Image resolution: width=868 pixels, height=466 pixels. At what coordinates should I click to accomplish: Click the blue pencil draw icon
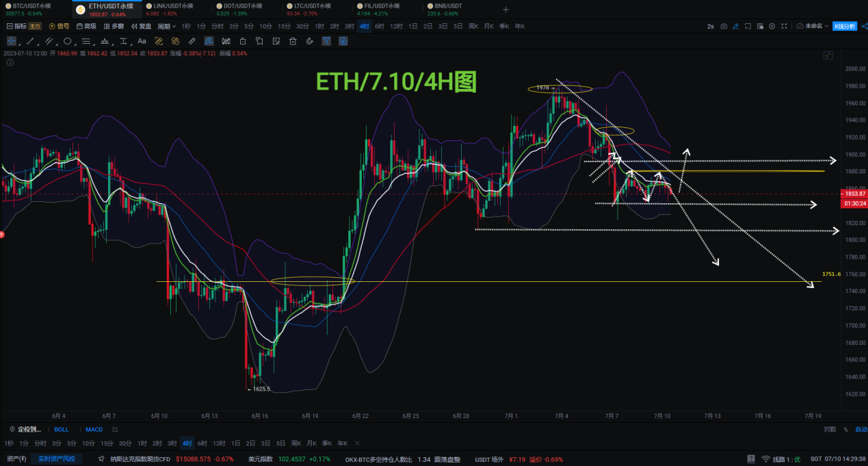coord(735,26)
